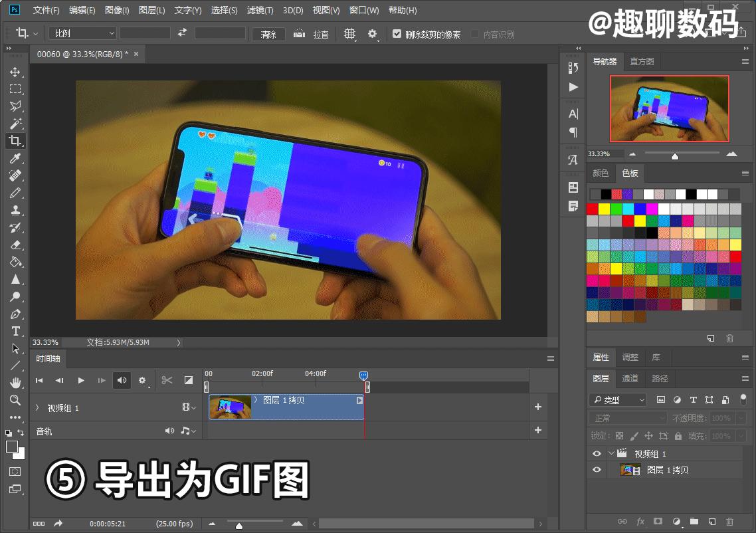Open the 文件 menu
This screenshot has height=533, width=756.
(x=45, y=10)
